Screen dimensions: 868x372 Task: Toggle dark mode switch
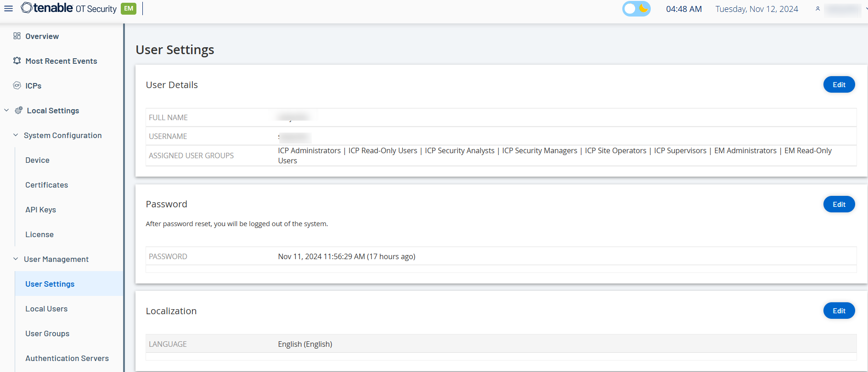(x=636, y=9)
